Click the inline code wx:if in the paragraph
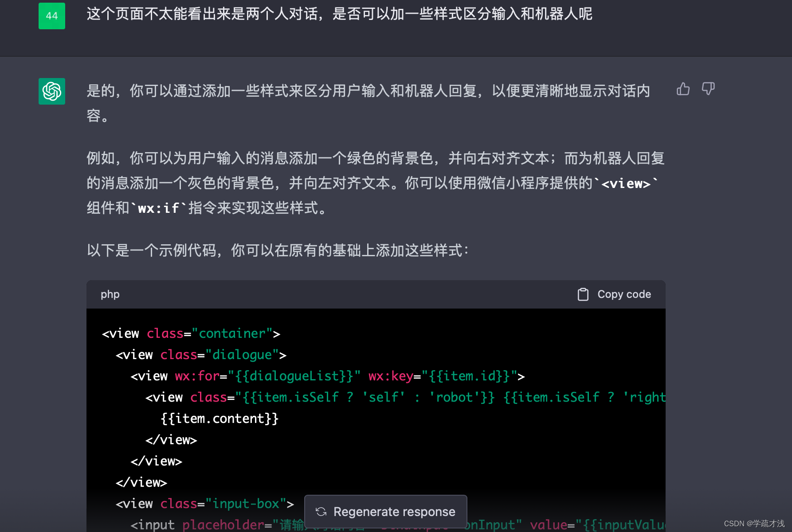Screen dimensions: 792x532 coord(158,208)
